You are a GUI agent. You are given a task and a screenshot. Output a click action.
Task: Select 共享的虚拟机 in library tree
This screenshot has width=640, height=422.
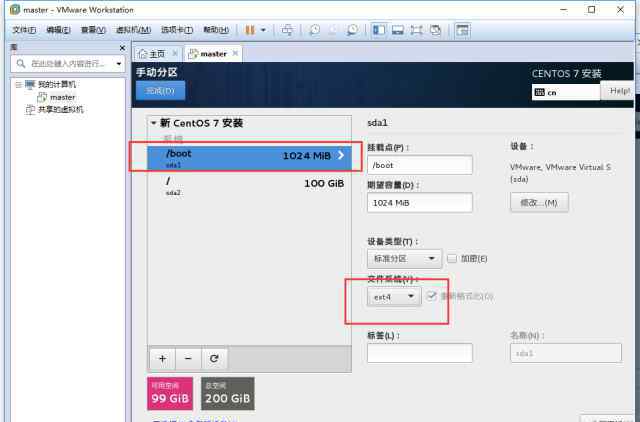pos(60,109)
